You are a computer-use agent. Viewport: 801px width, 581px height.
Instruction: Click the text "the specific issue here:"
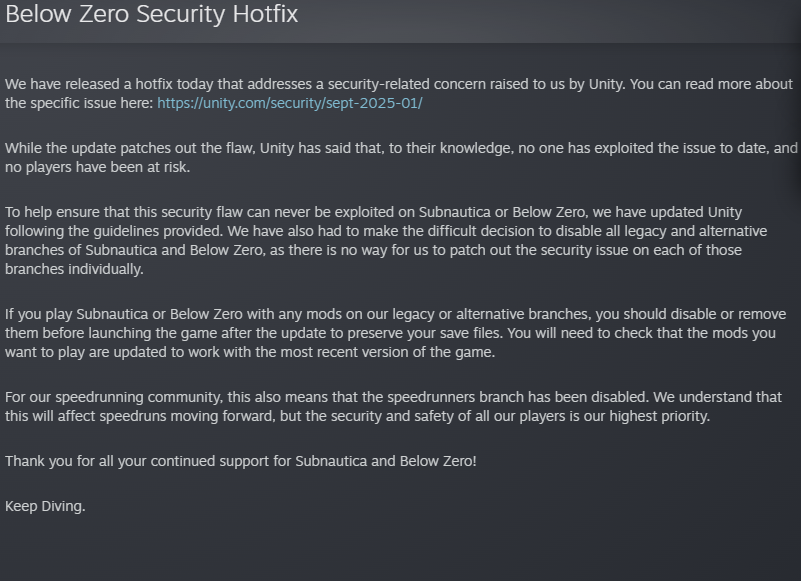coord(79,103)
